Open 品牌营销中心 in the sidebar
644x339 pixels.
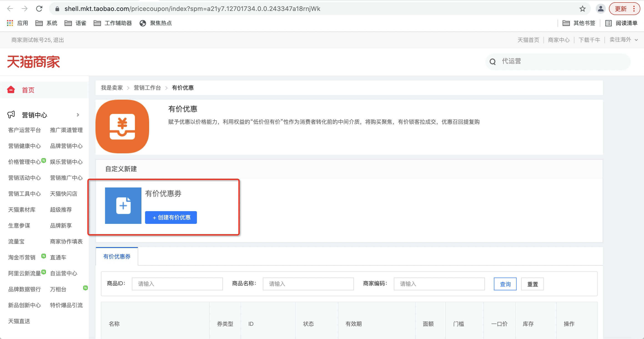point(66,146)
